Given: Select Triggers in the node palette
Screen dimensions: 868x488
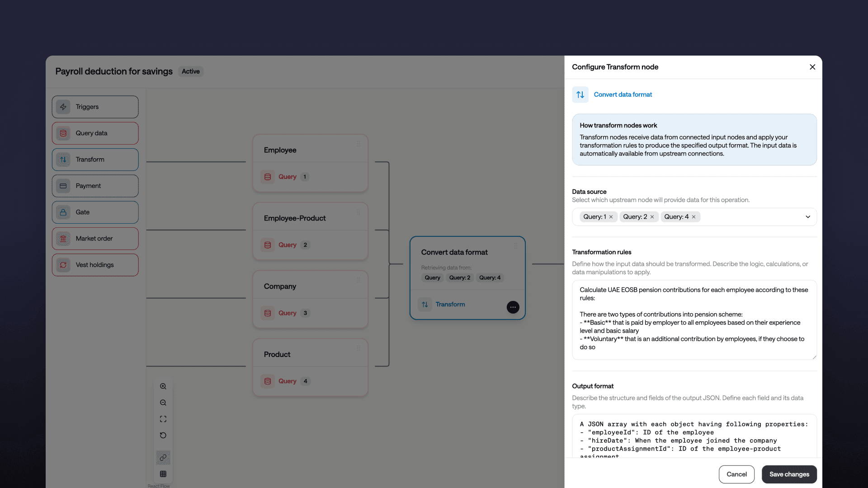Looking at the screenshot, I should (x=95, y=107).
